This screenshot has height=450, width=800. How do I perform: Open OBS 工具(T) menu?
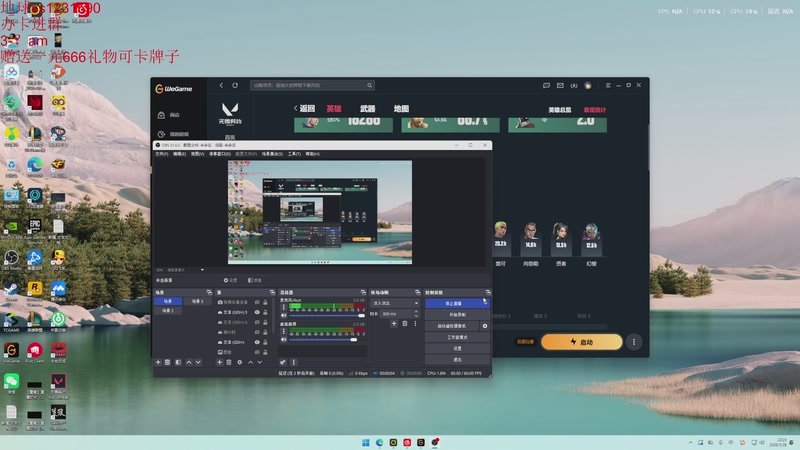pos(294,154)
